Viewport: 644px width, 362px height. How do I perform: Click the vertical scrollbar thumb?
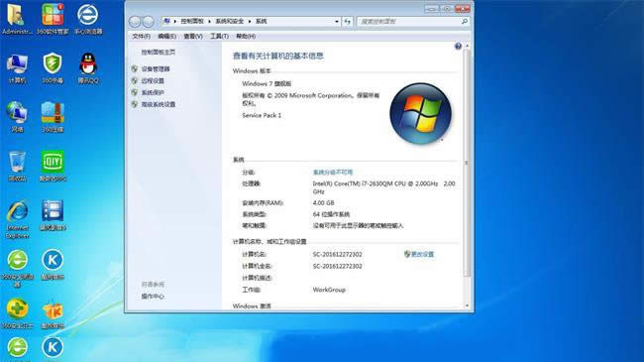tap(467, 163)
